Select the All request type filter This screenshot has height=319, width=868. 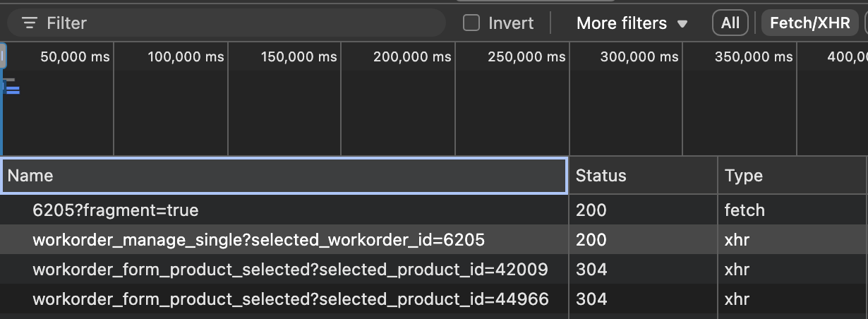click(730, 23)
